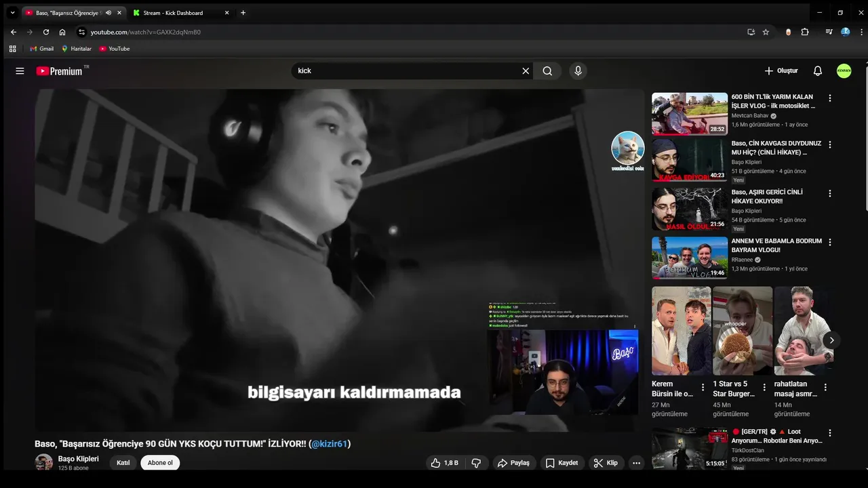Mute the YouTube tab via speaker icon
This screenshot has width=868, height=488.
[108, 13]
